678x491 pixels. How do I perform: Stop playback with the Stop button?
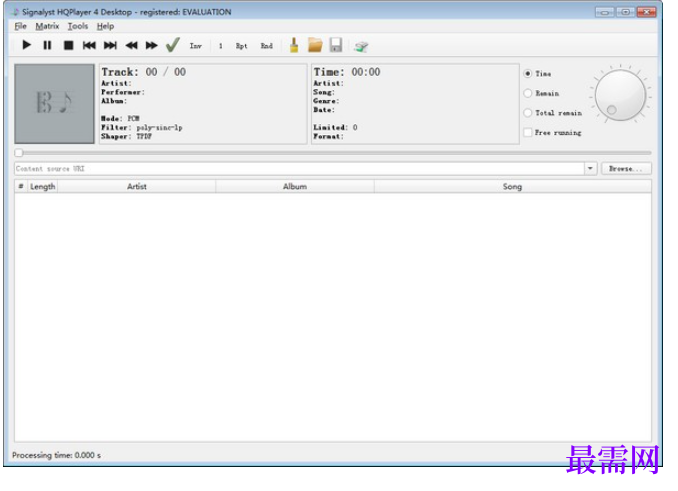tap(68, 45)
